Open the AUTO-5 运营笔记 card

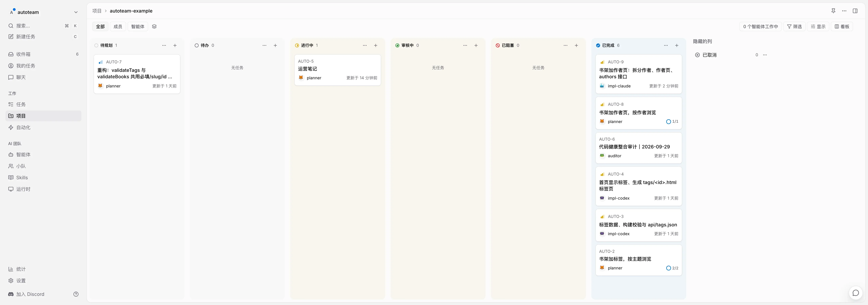(338, 70)
